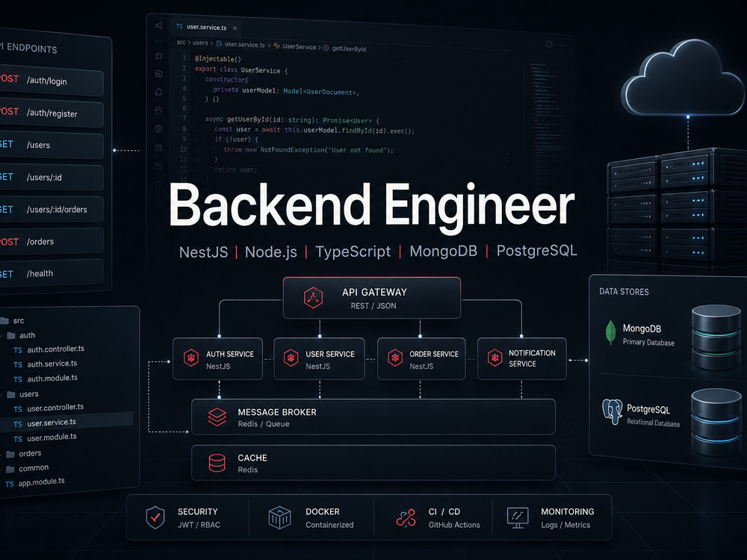The height and width of the screenshot is (560, 747).
Task: Click the 'src' breadcrumb segment
Action: (181, 42)
